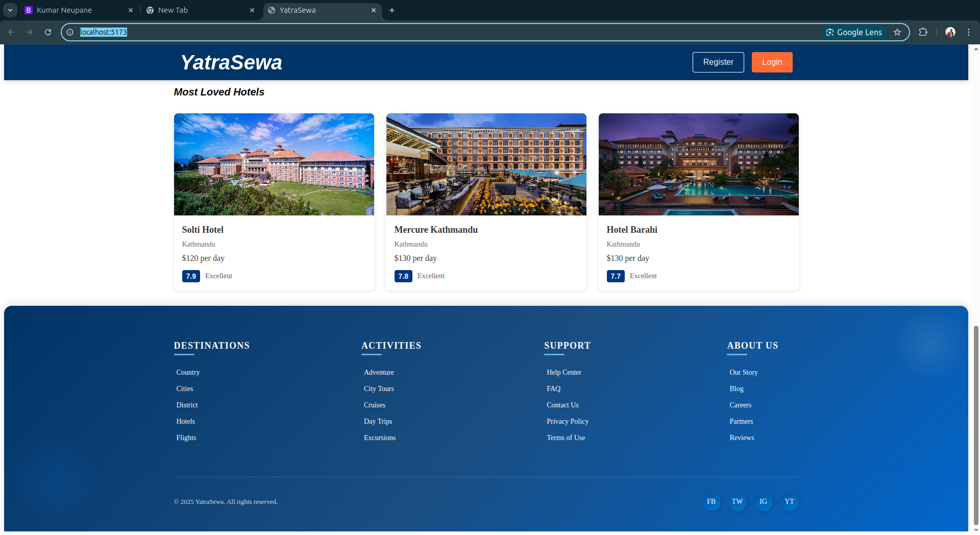Switch to the Kumar Neupane tab
This screenshot has height=535, width=980.
pos(77,10)
